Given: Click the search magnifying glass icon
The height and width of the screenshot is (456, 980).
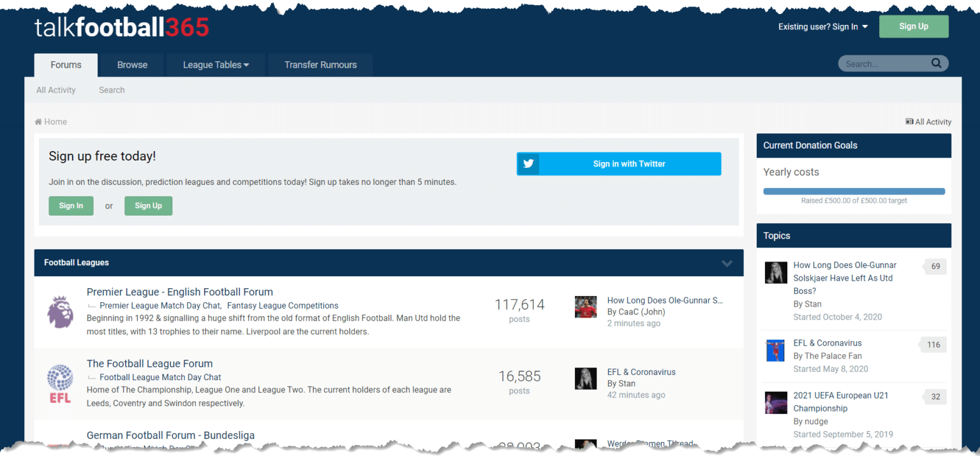Looking at the screenshot, I should 936,63.
